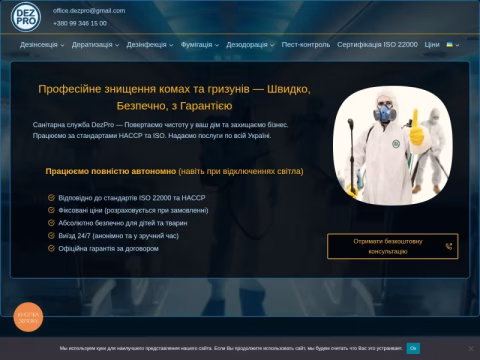This screenshot has height=360, width=480.
Task: Click text Абсолютно безпечно для дітей та тварин
Action: point(123,223)
